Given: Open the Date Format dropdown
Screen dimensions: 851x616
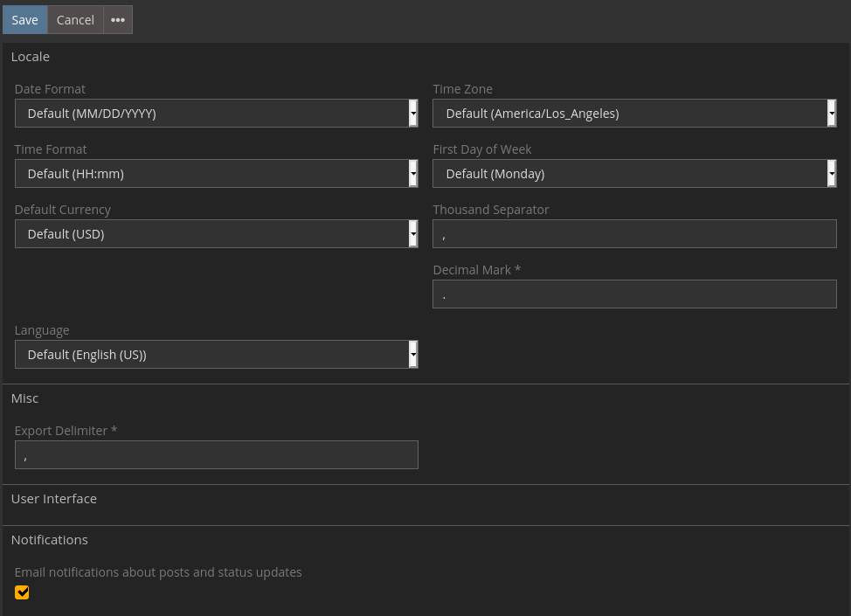Looking at the screenshot, I should (216, 114).
